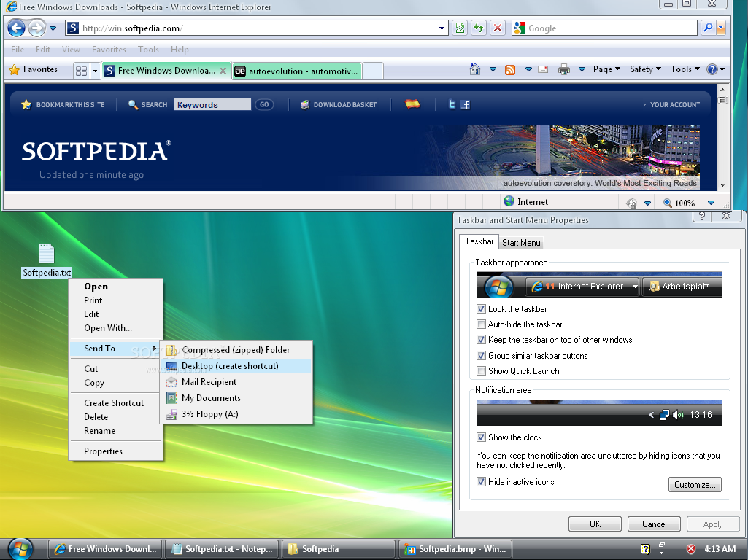Click the Read Mail icon
748x560 pixels.
[x=543, y=69]
